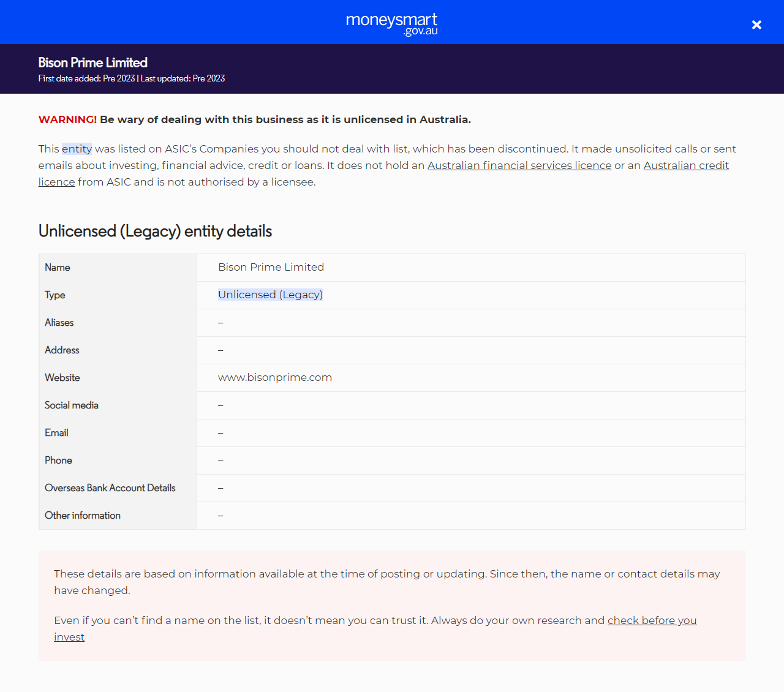
Task: Open Australian financial services licence link
Action: click(x=519, y=165)
